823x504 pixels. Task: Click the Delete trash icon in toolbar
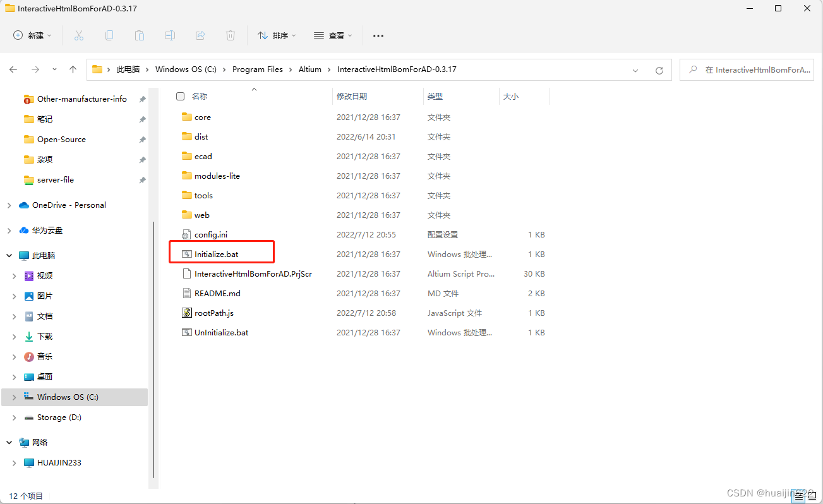pyautogui.click(x=231, y=35)
